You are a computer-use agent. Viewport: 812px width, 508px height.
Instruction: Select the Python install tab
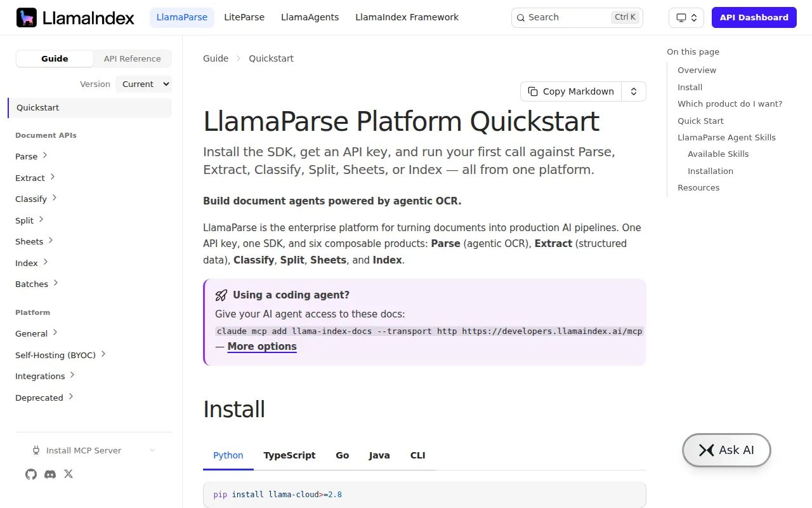(x=228, y=455)
